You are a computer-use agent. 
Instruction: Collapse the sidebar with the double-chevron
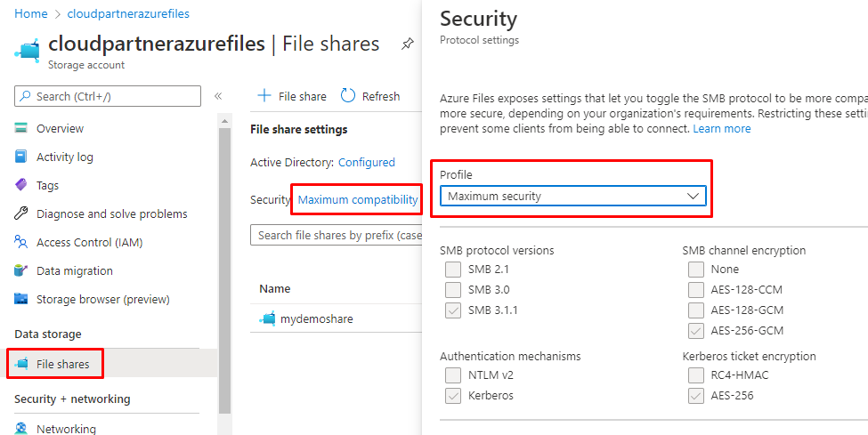point(217,96)
